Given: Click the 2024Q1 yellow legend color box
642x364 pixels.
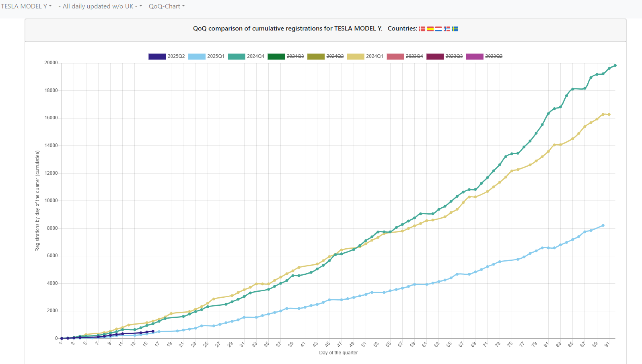Looking at the screenshot, I should (356, 57).
